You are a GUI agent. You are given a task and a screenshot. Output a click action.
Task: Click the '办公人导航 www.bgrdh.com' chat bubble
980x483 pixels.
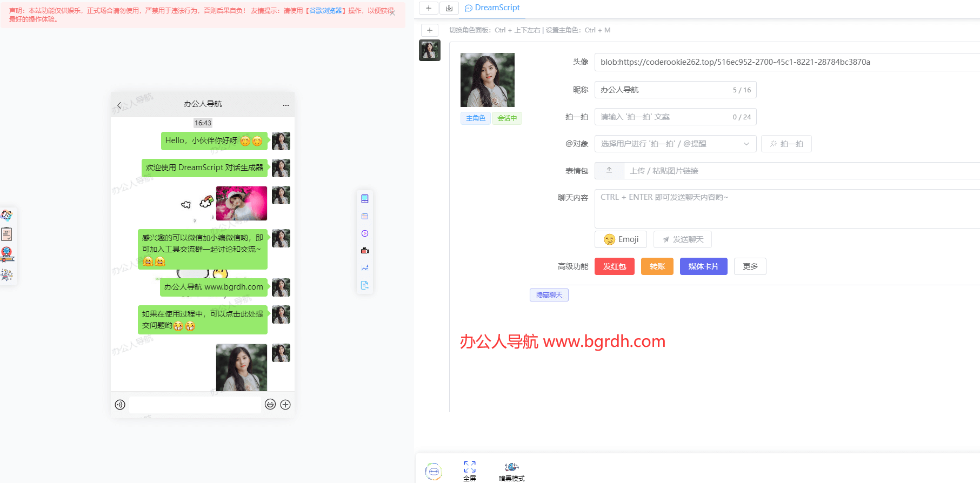tap(214, 287)
